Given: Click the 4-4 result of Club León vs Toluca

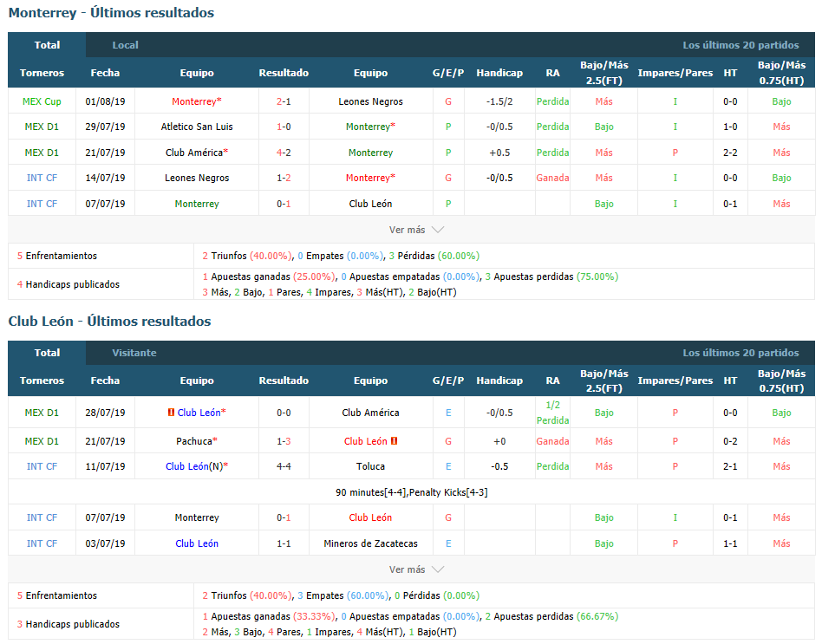Looking at the screenshot, I should click(284, 466).
